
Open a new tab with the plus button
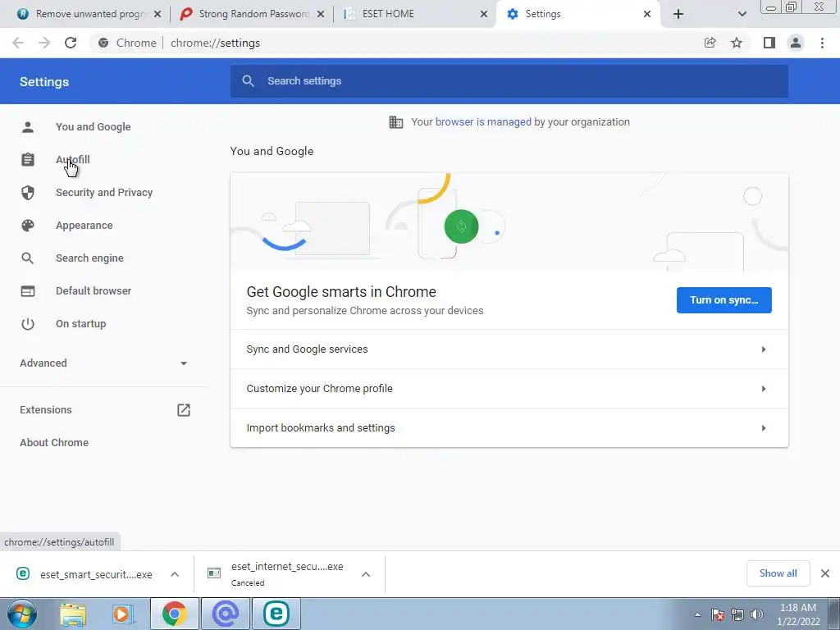[x=678, y=14]
